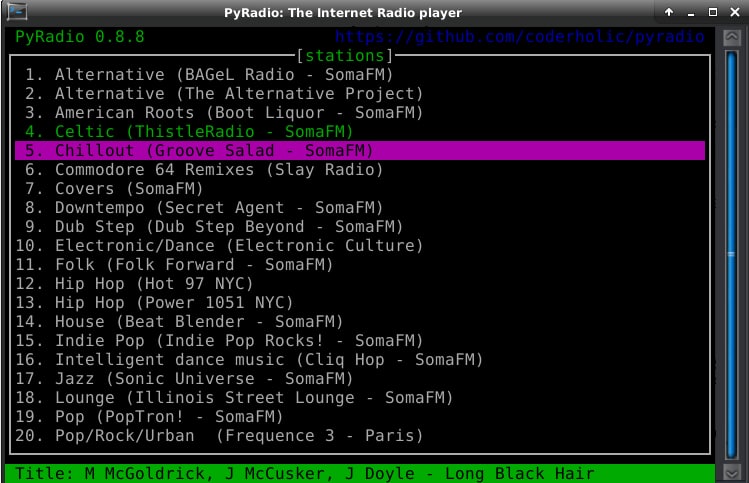Click the [stations] header label

click(x=345, y=56)
